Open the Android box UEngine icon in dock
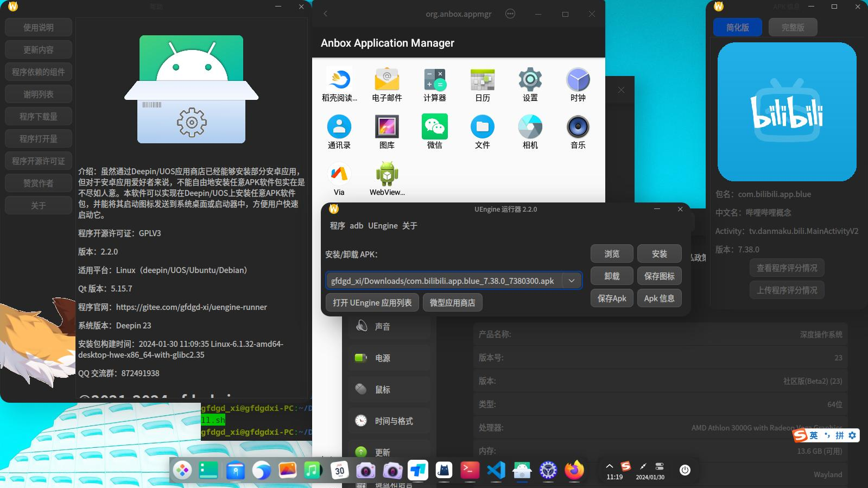 [x=522, y=470]
